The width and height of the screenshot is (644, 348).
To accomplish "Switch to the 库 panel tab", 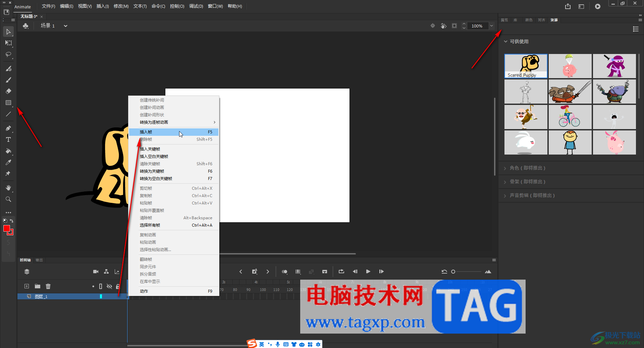I will 516,20.
